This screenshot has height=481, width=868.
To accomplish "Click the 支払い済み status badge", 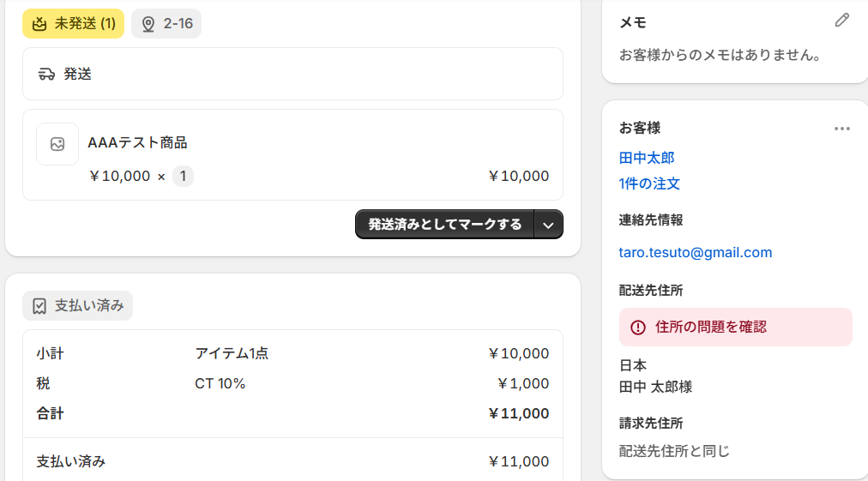I will coord(77,305).
